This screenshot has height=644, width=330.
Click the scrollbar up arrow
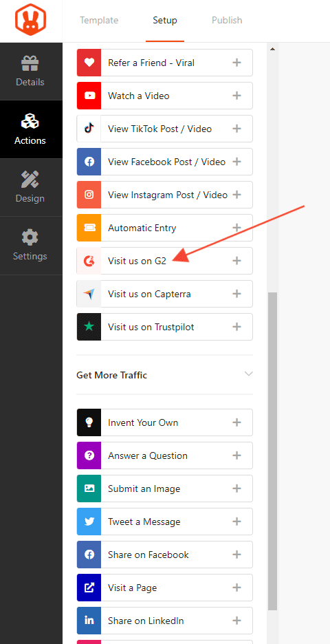coord(272,49)
